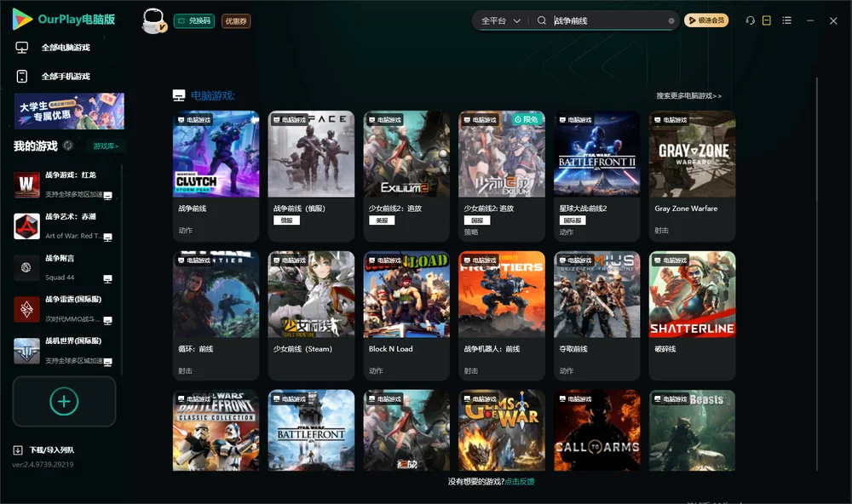The image size is (852, 504).
Task: Open the coupons button
Action: coord(236,21)
